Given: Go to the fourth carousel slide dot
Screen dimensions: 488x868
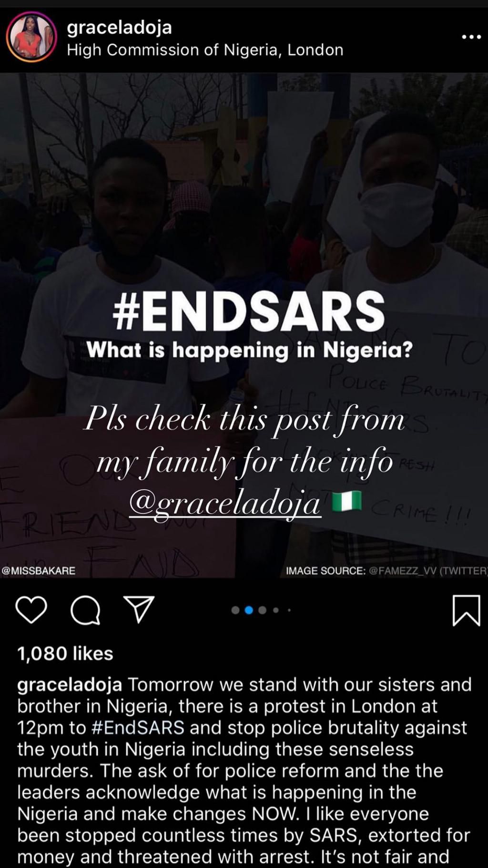Looking at the screenshot, I should tap(275, 610).
